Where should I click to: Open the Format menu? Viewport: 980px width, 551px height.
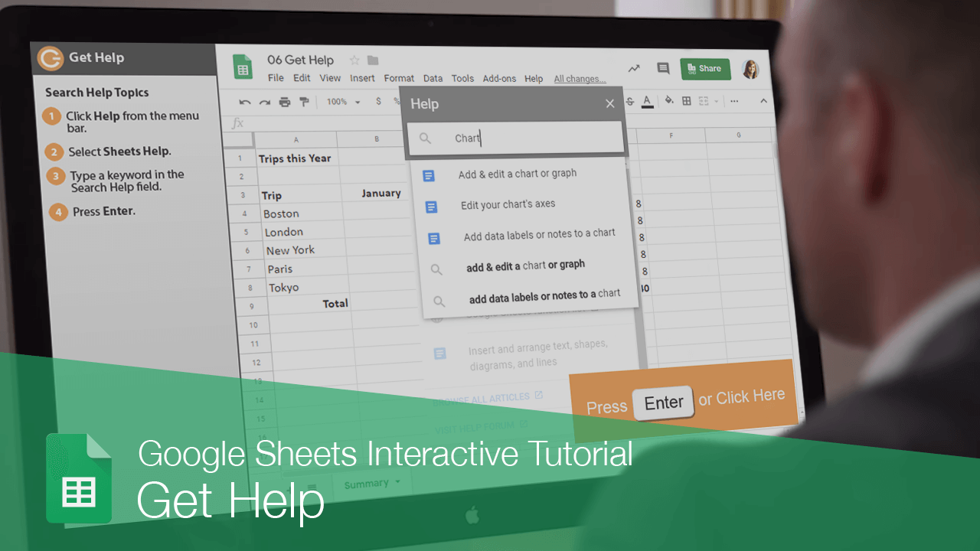click(399, 78)
